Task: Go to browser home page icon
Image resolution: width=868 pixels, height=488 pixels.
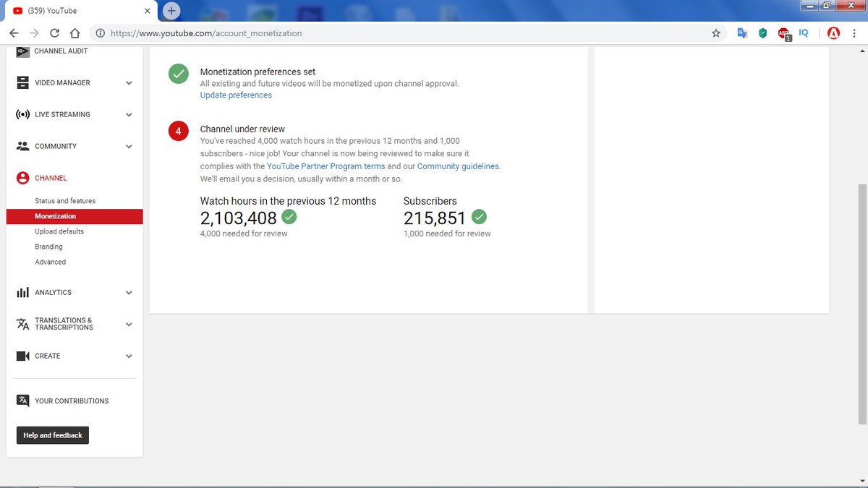Action: (75, 33)
